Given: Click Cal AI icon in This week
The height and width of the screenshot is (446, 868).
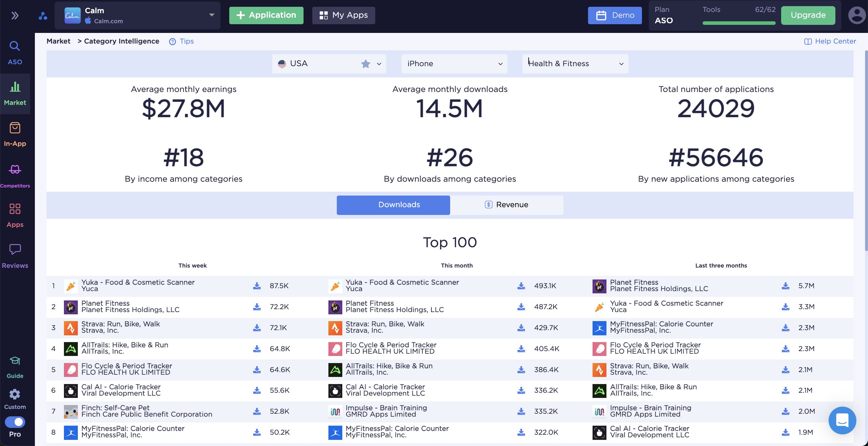Looking at the screenshot, I should [71, 390].
